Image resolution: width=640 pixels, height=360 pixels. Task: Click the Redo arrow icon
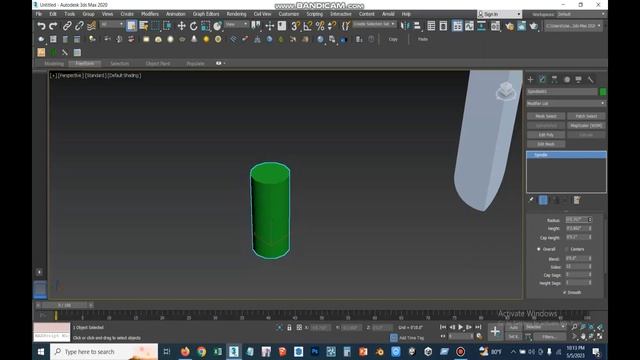pyautogui.click(x=53, y=26)
